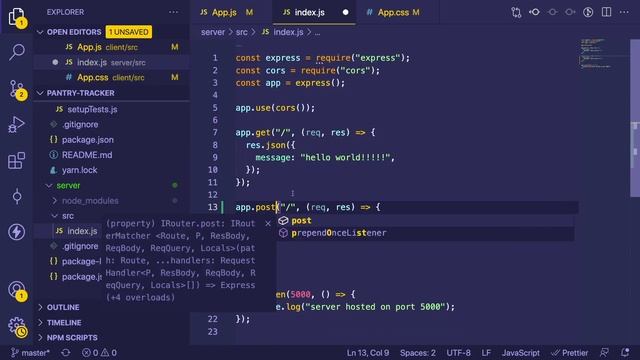Viewport: 640px width, 360px height.
Task: Click the compare changes icon in editor toolbar
Action: (516, 12)
